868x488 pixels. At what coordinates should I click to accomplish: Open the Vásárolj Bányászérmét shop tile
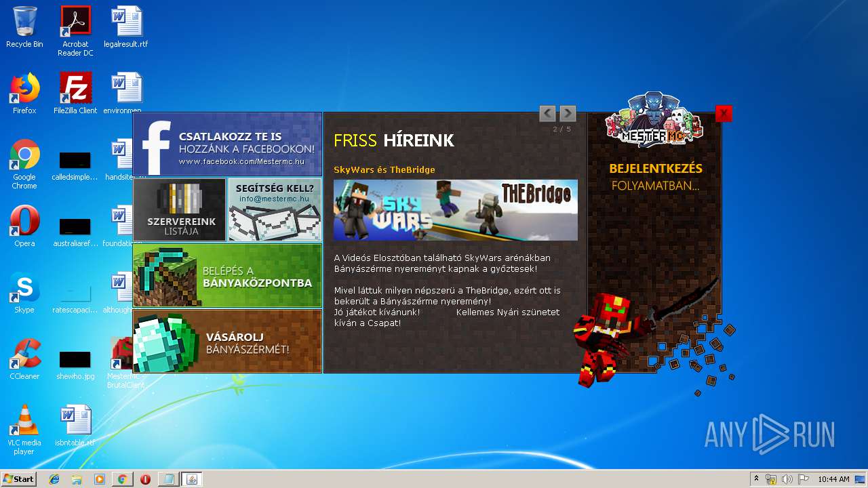point(227,341)
